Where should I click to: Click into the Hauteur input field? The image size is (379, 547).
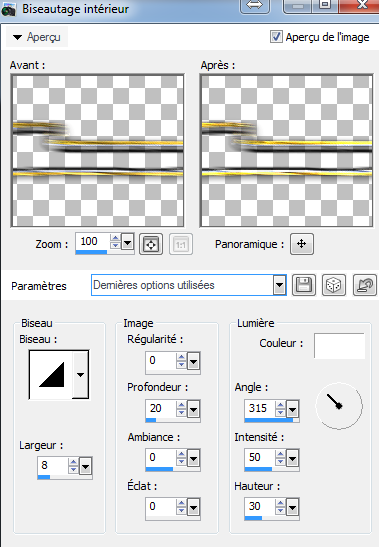(260, 506)
